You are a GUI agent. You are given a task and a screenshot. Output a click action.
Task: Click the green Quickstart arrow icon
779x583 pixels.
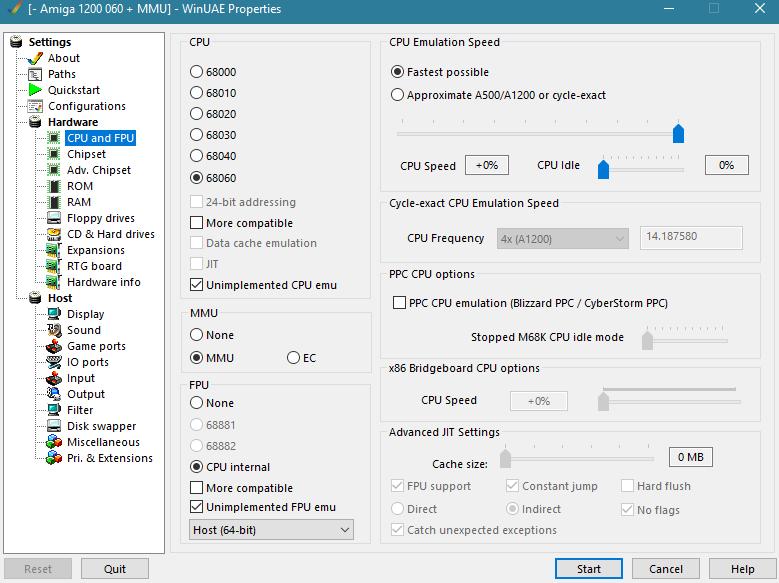tap(35, 90)
